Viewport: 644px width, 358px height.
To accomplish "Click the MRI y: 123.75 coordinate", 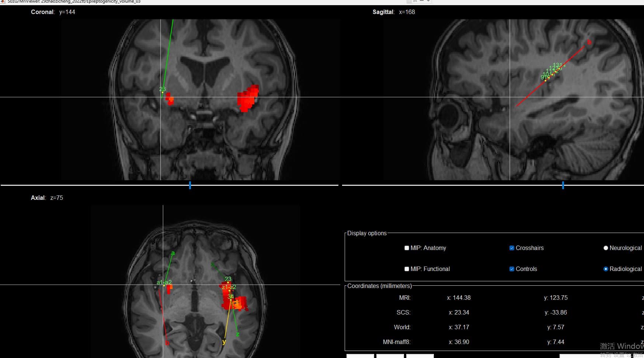I will 556,298.
